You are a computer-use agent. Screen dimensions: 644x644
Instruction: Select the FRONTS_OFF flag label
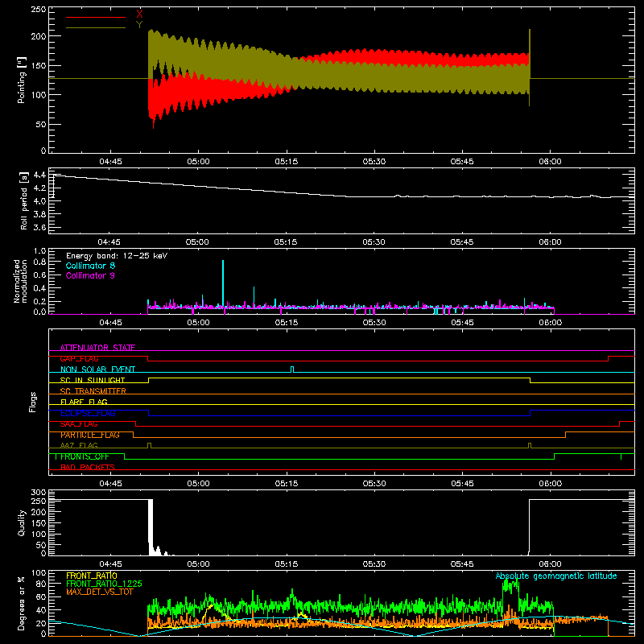coord(85,456)
